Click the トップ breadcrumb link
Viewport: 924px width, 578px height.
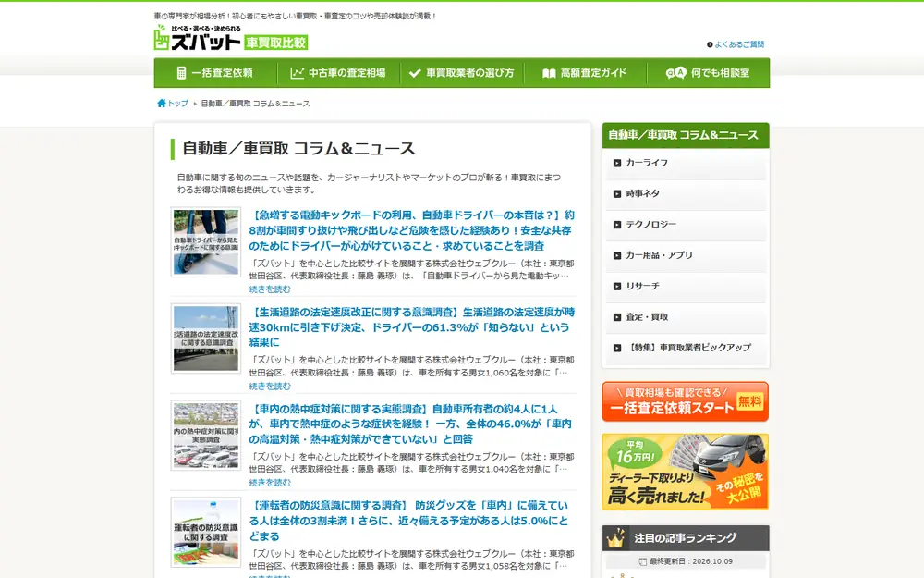(x=178, y=104)
